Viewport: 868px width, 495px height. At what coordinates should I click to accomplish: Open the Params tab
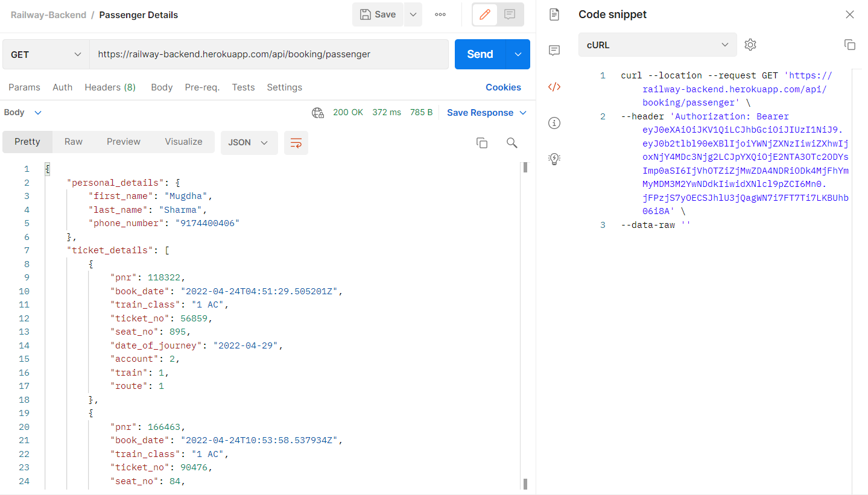[x=24, y=87]
